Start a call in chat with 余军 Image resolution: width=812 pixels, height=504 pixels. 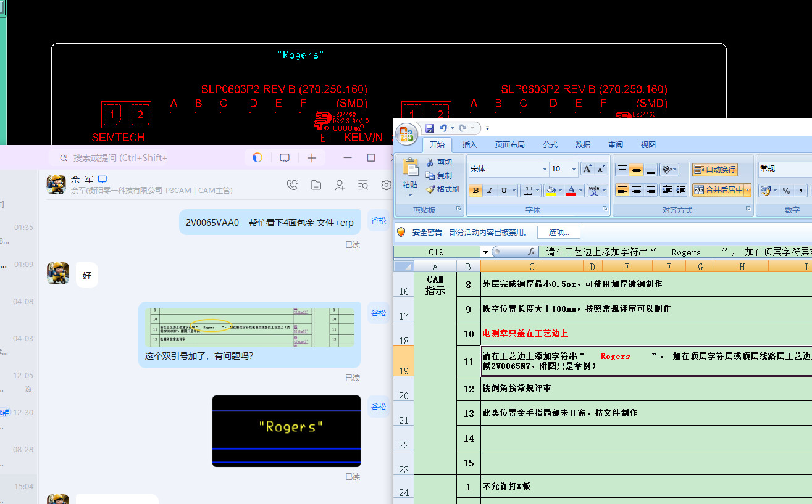pos(293,184)
